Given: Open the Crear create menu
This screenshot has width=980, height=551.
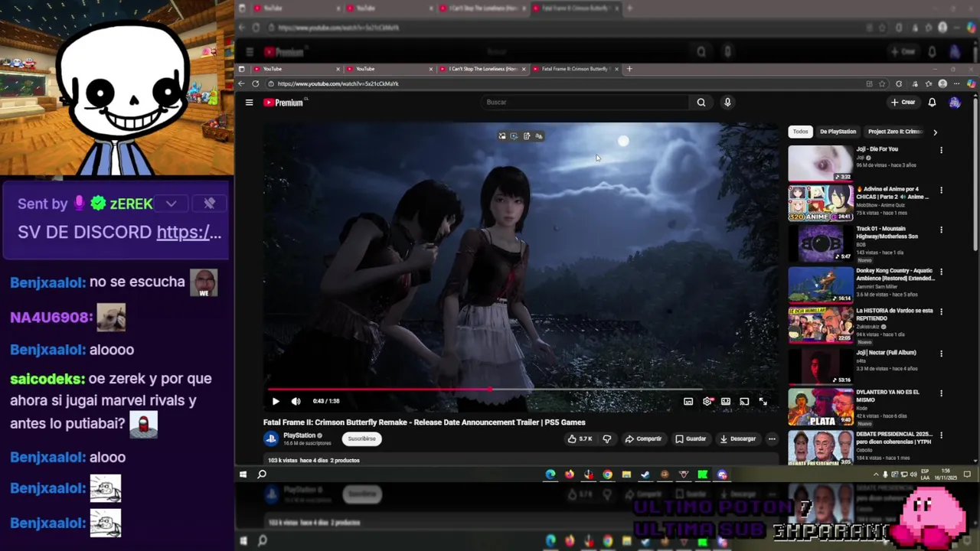Looking at the screenshot, I should pyautogui.click(x=903, y=103).
